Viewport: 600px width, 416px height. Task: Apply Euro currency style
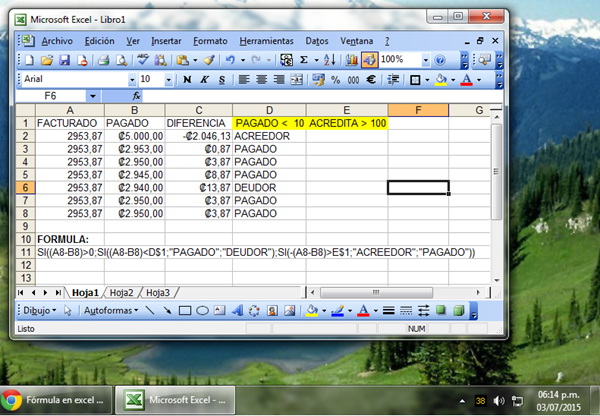pos(370,80)
